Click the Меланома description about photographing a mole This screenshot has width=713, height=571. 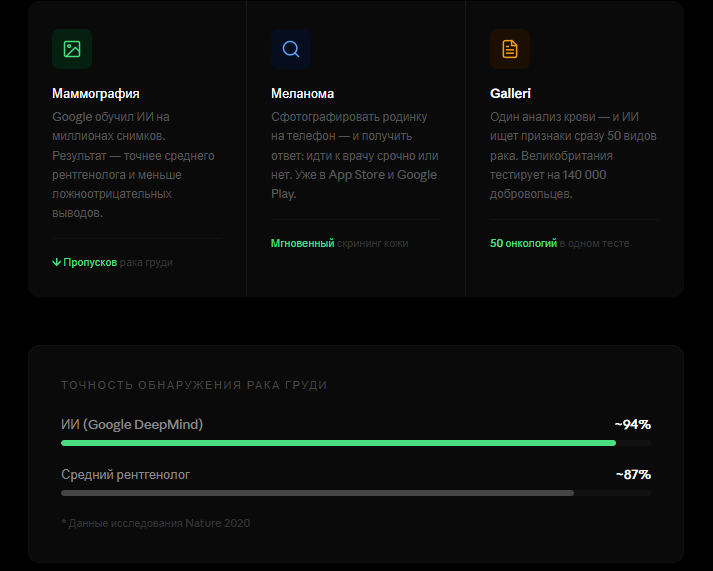355,155
